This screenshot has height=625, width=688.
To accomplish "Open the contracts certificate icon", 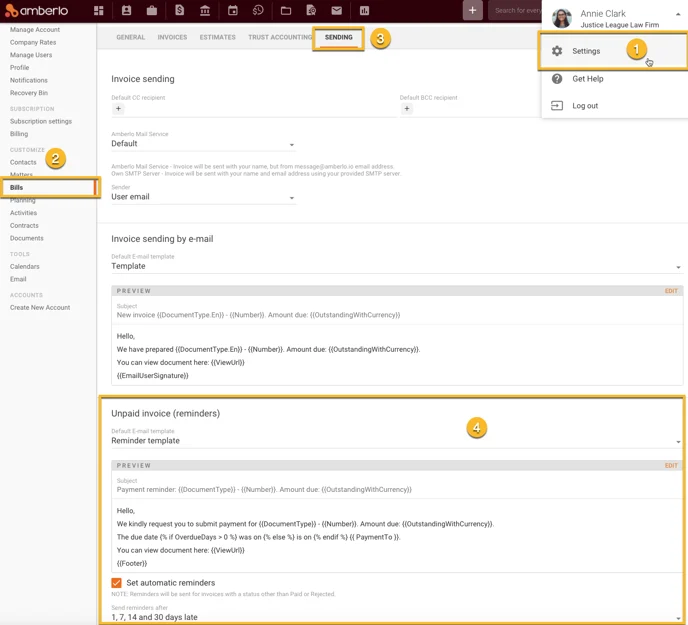I will tap(311, 11).
